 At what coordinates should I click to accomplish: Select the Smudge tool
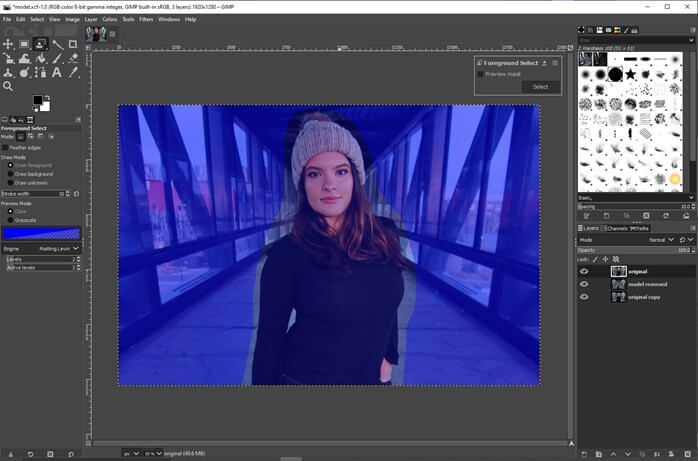click(x=24, y=73)
